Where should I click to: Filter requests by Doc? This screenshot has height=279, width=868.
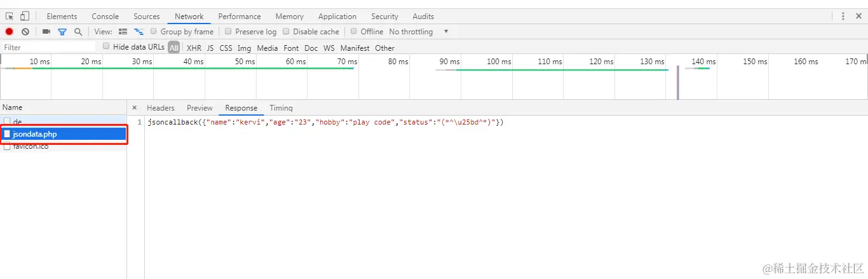311,48
